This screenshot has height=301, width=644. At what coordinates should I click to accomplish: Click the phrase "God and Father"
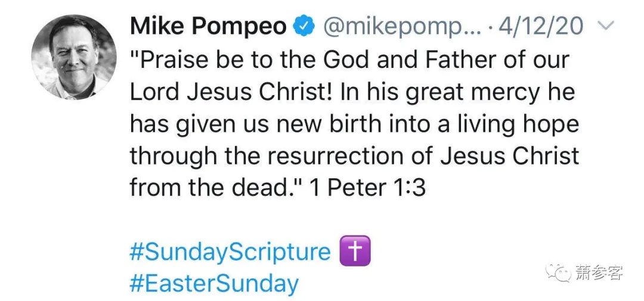391,60
